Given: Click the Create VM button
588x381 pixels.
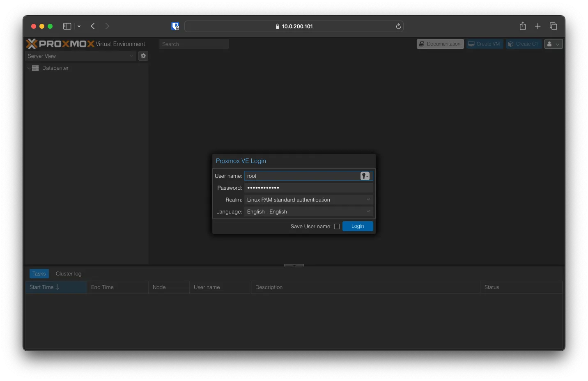Looking at the screenshot, I should tap(485, 44).
